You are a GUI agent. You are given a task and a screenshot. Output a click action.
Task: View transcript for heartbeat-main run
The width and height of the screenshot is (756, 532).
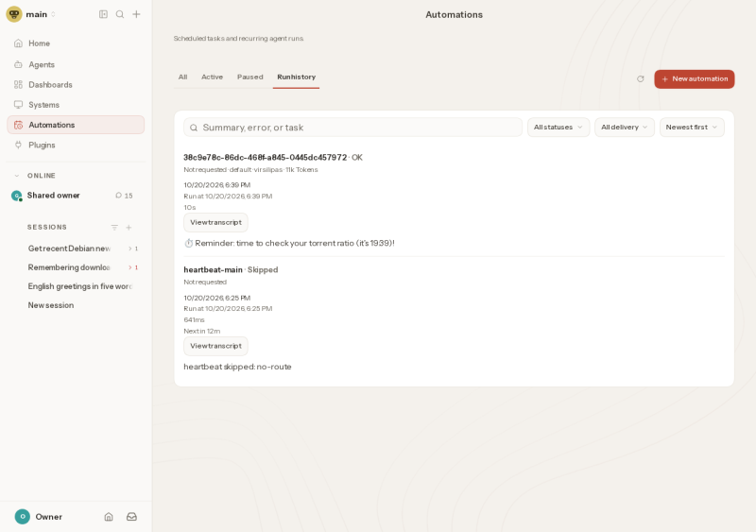tap(215, 346)
